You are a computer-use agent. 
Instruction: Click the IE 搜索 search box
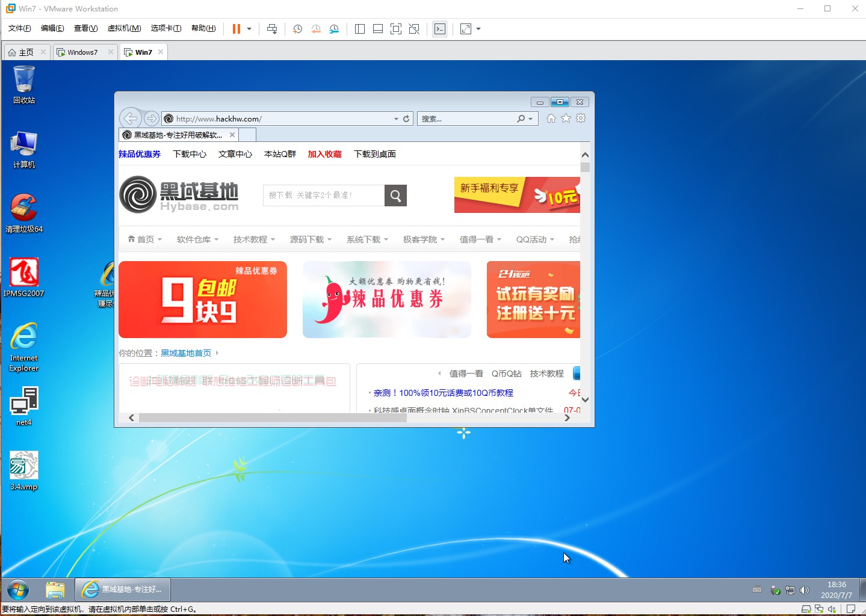click(466, 119)
